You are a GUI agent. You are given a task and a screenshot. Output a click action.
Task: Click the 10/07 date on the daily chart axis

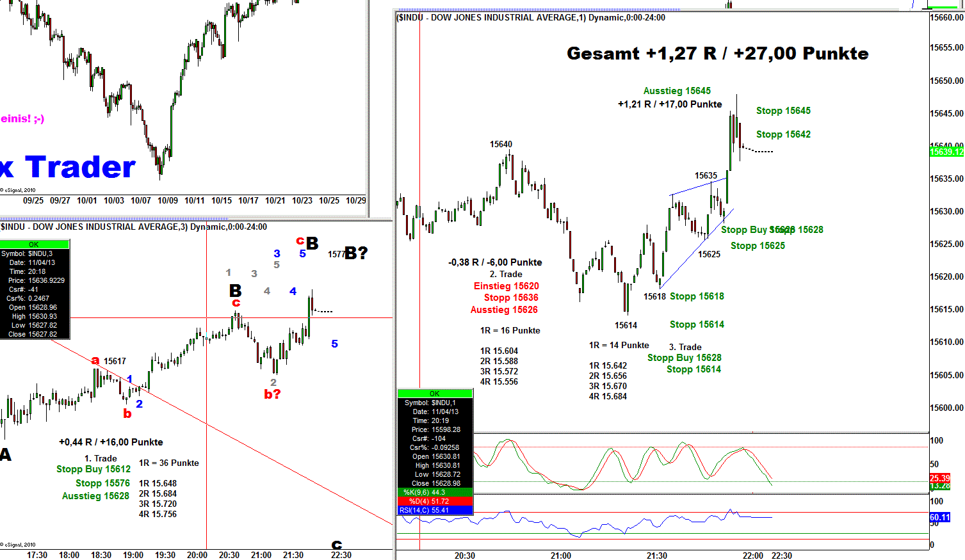click(141, 200)
